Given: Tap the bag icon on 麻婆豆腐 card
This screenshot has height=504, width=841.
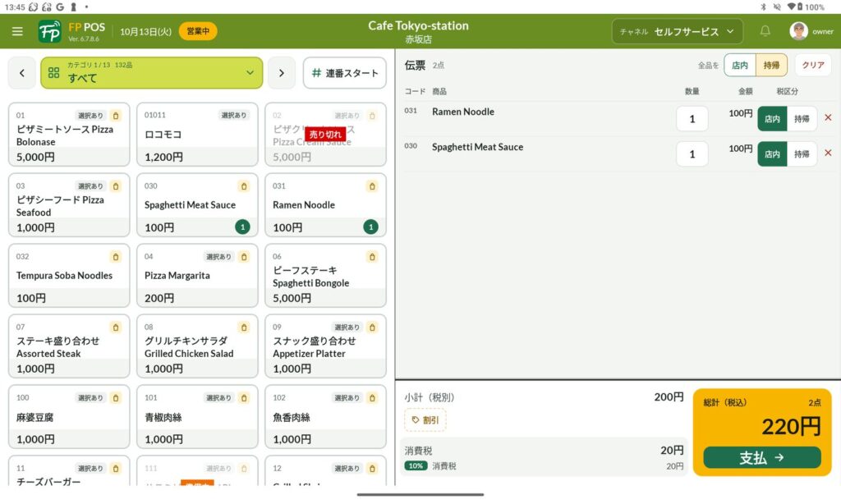Looking at the screenshot, I should 116,398.
